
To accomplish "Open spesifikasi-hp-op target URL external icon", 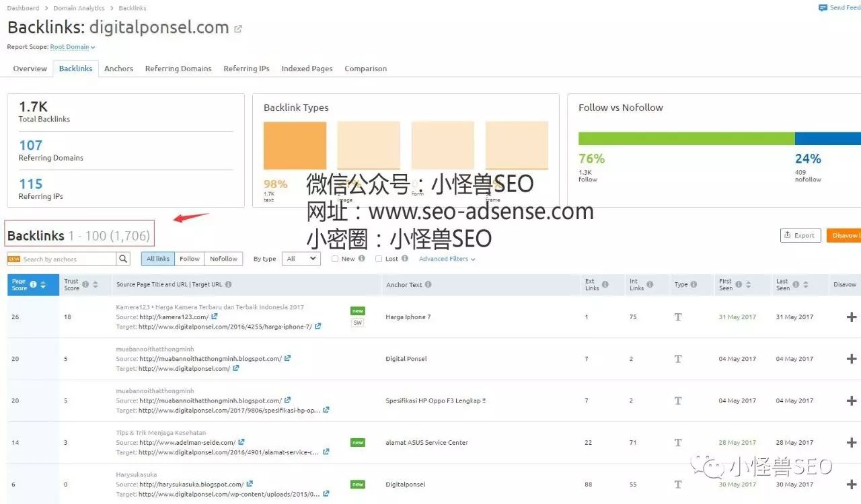I will pyautogui.click(x=326, y=410).
